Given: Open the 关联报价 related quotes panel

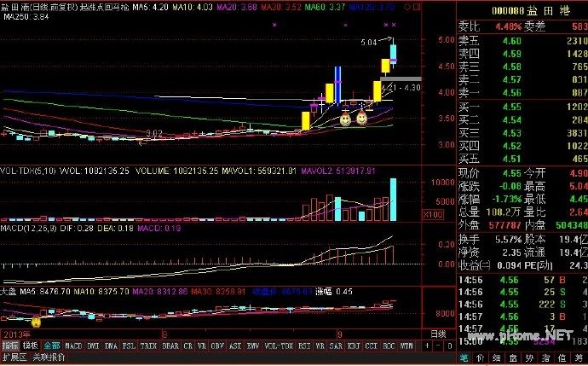Looking at the screenshot, I should pos(49,357).
